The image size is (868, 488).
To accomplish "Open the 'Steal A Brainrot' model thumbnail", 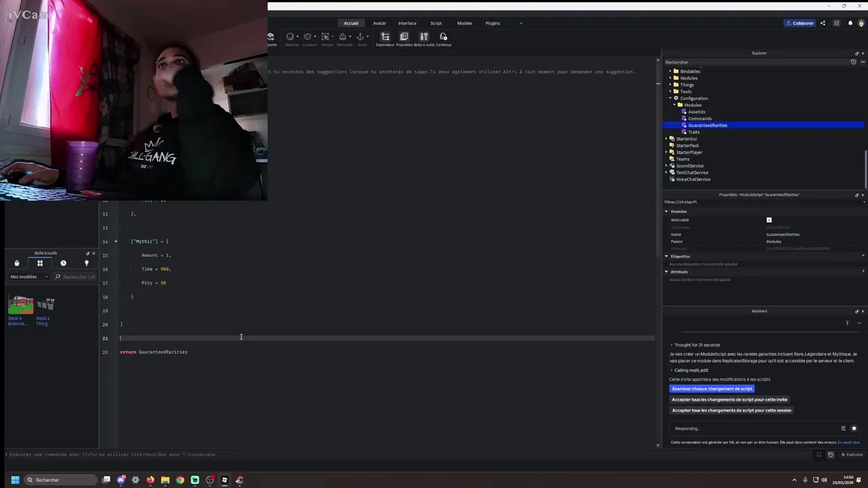I will click(x=20, y=305).
